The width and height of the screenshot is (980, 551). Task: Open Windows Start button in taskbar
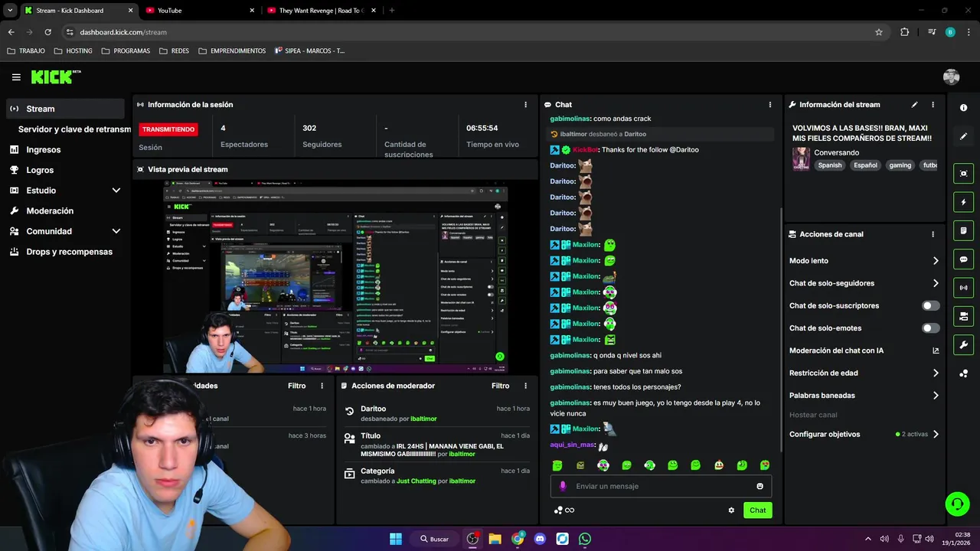[x=396, y=539]
